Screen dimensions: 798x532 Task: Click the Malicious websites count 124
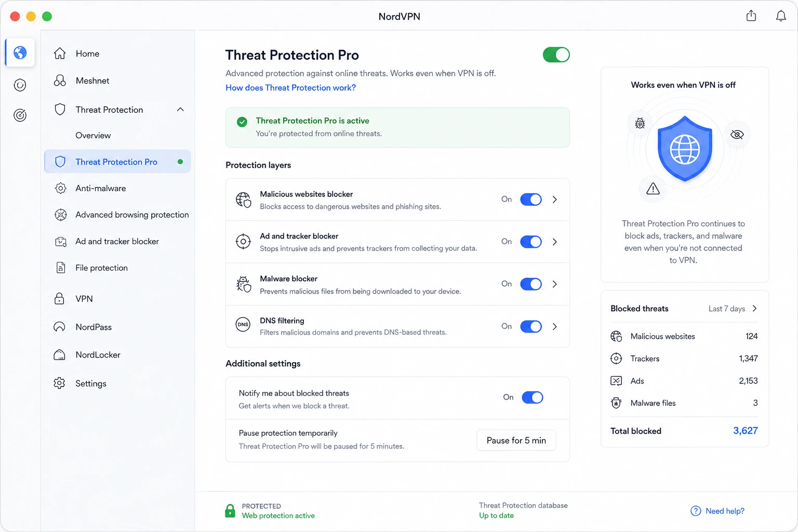751,336
